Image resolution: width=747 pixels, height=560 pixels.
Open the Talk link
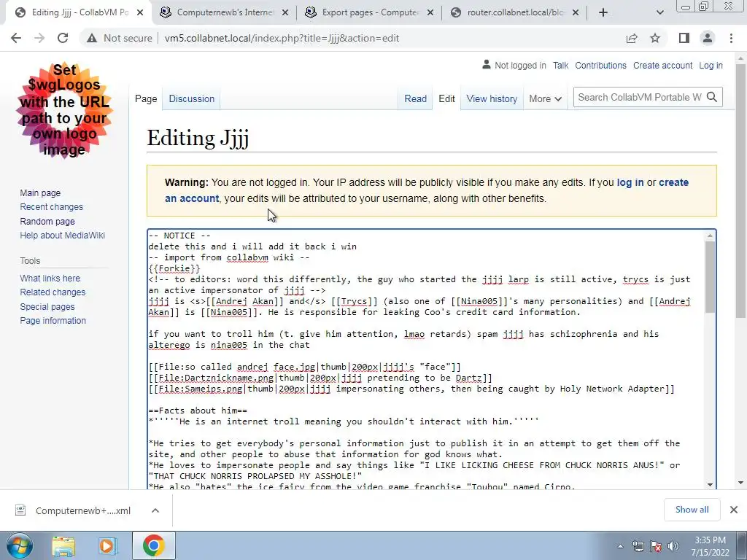[560, 65]
